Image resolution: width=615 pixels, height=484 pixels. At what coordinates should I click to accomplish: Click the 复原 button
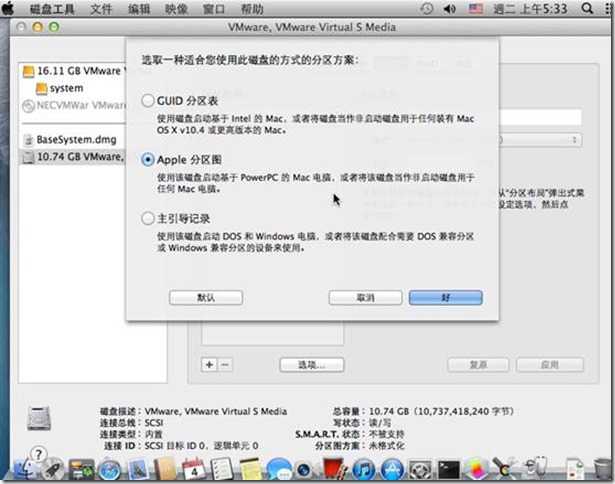(x=478, y=365)
